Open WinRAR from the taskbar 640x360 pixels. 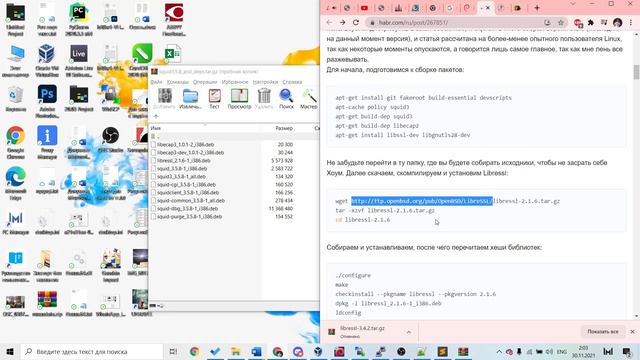click(x=463, y=351)
